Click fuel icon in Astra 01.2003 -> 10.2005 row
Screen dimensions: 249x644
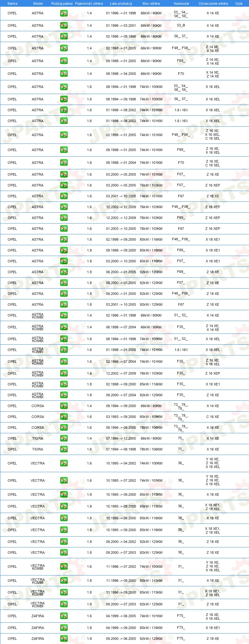pos(64,229)
